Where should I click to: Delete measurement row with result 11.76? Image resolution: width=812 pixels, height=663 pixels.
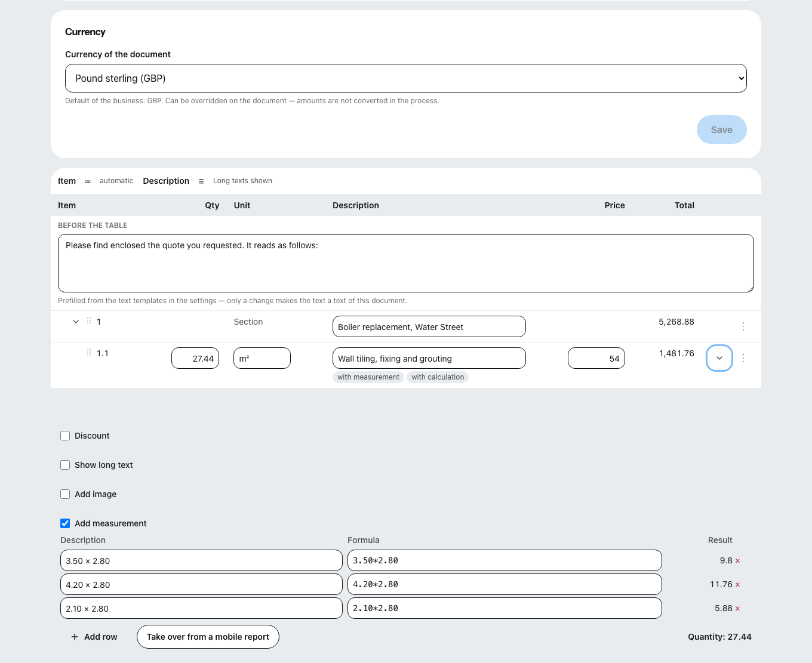[x=737, y=585]
